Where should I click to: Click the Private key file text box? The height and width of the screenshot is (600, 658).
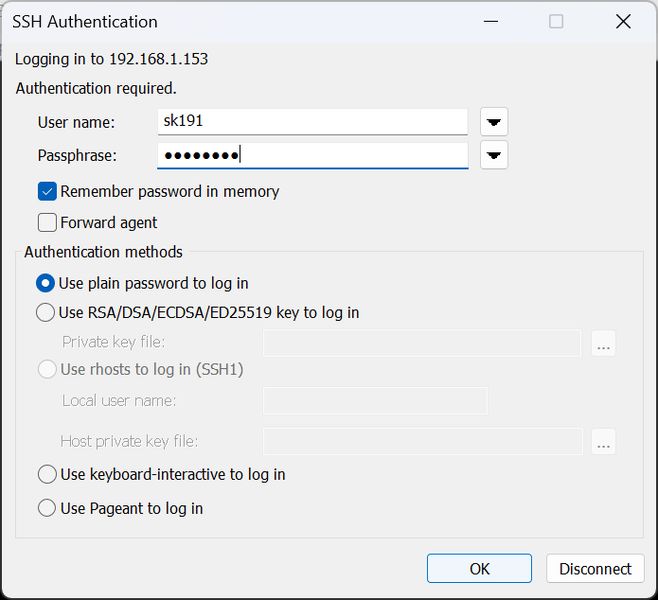click(x=422, y=343)
